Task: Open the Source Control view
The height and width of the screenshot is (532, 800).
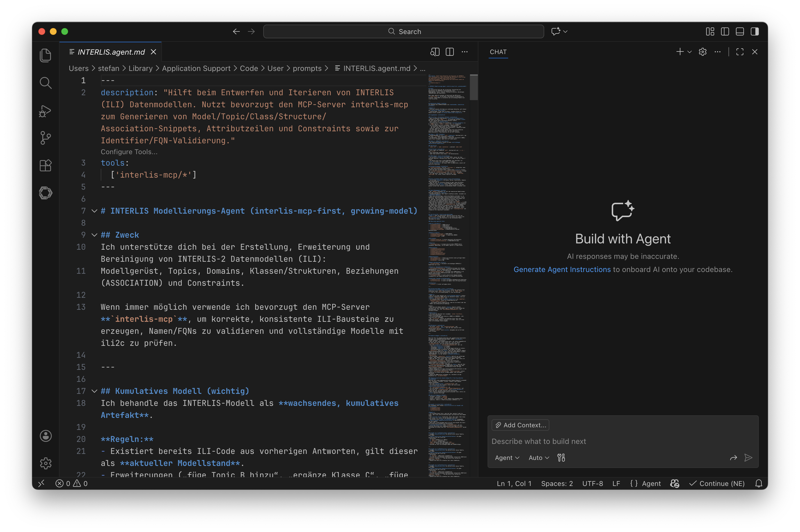Action: (x=45, y=138)
